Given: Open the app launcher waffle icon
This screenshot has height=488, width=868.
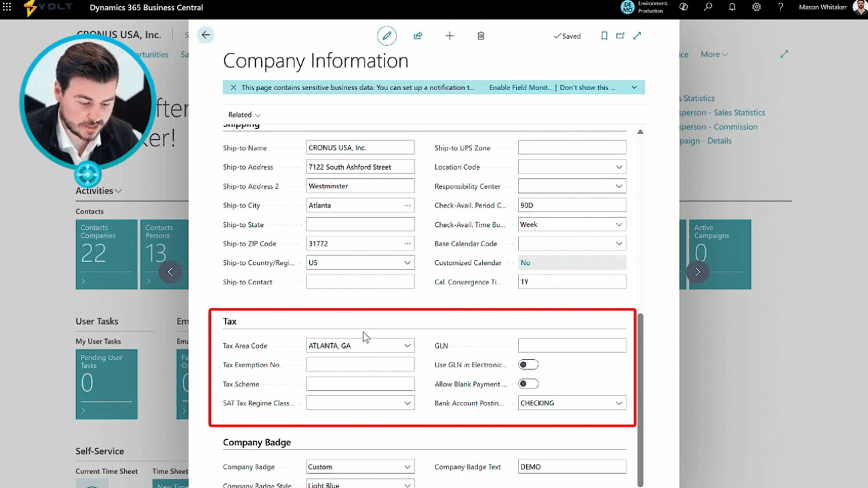Looking at the screenshot, I should pos(7,7).
